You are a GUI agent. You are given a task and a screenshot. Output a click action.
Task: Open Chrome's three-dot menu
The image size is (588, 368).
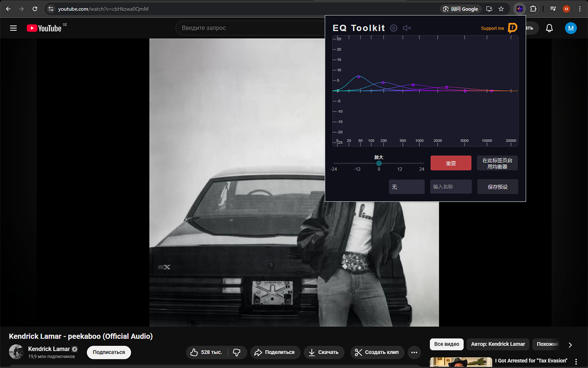point(580,9)
